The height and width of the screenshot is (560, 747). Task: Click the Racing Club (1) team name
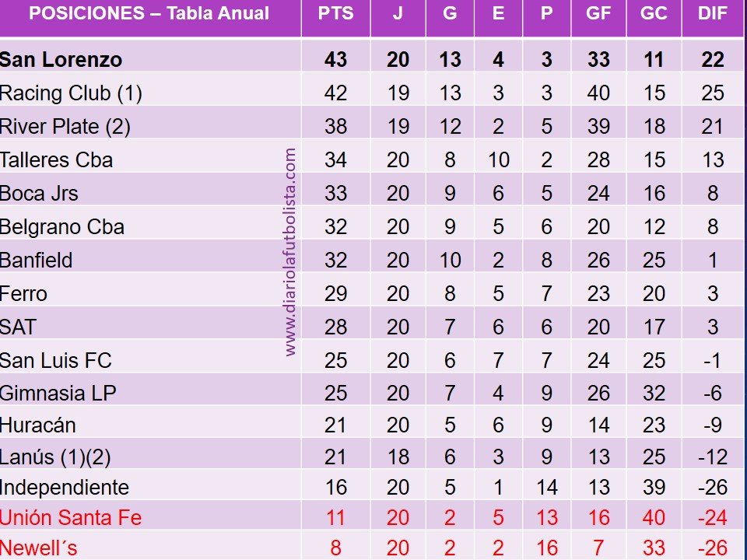pyautogui.click(x=71, y=93)
